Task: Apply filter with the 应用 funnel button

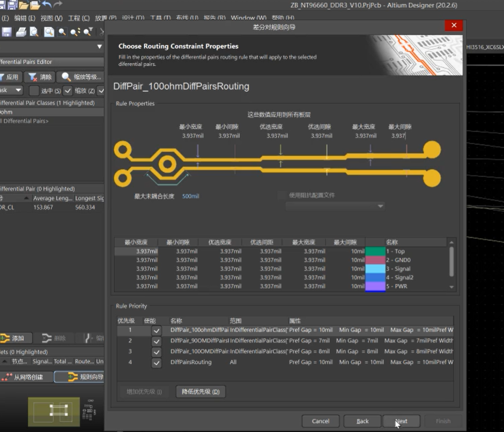Action: pos(10,77)
